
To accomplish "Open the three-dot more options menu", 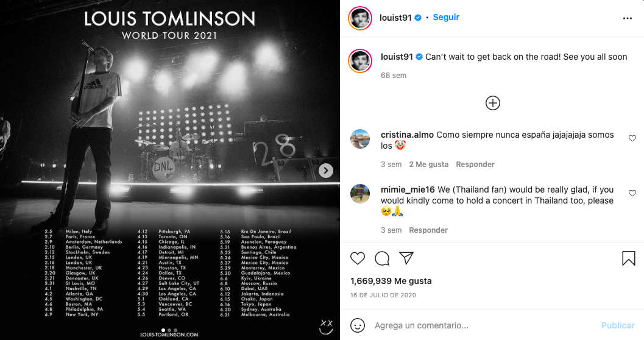I will tap(628, 18).
